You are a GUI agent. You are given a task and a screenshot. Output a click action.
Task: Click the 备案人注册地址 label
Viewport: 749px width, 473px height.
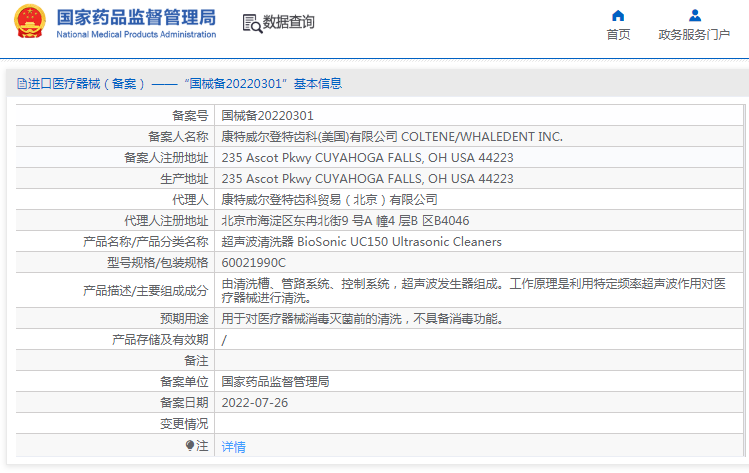pyautogui.click(x=166, y=158)
